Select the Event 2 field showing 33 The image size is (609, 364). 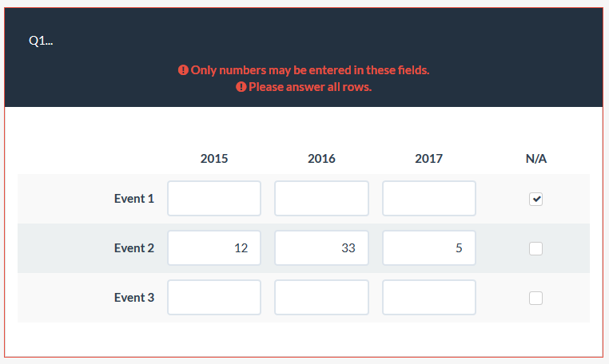click(x=321, y=248)
